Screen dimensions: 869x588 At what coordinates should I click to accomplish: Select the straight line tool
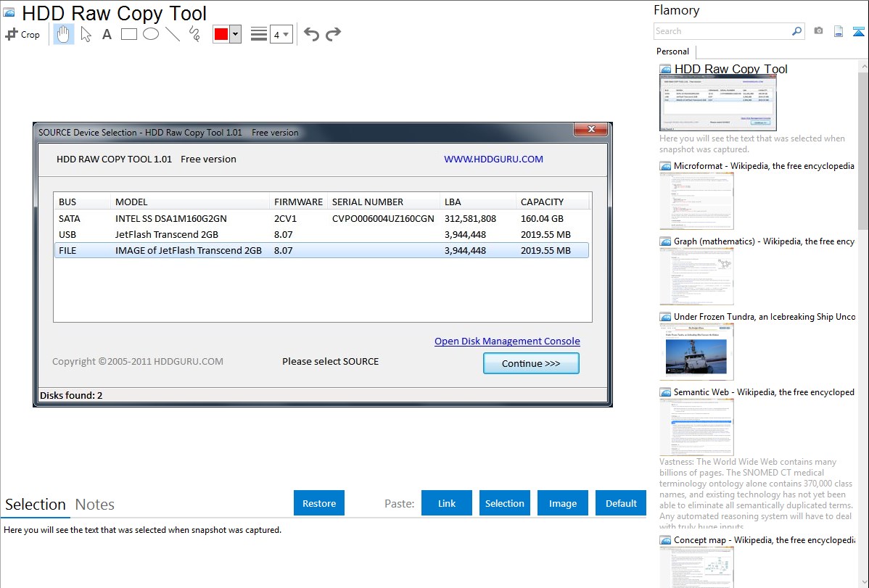point(173,34)
